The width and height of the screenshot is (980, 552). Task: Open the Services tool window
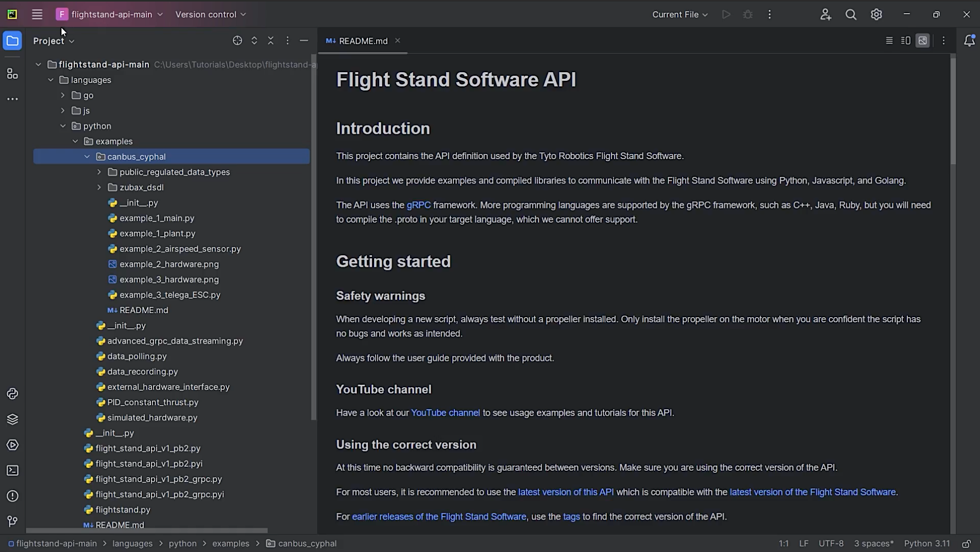pyautogui.click(x=13, y=445)
